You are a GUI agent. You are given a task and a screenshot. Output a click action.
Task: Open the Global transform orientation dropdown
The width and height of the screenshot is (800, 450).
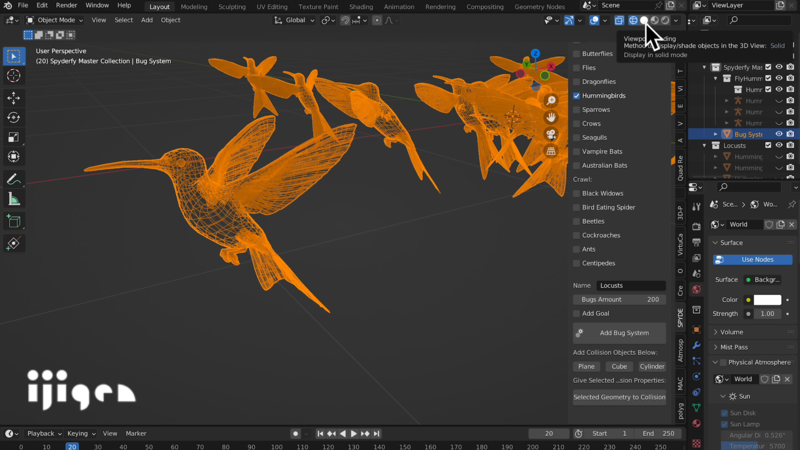295,20
